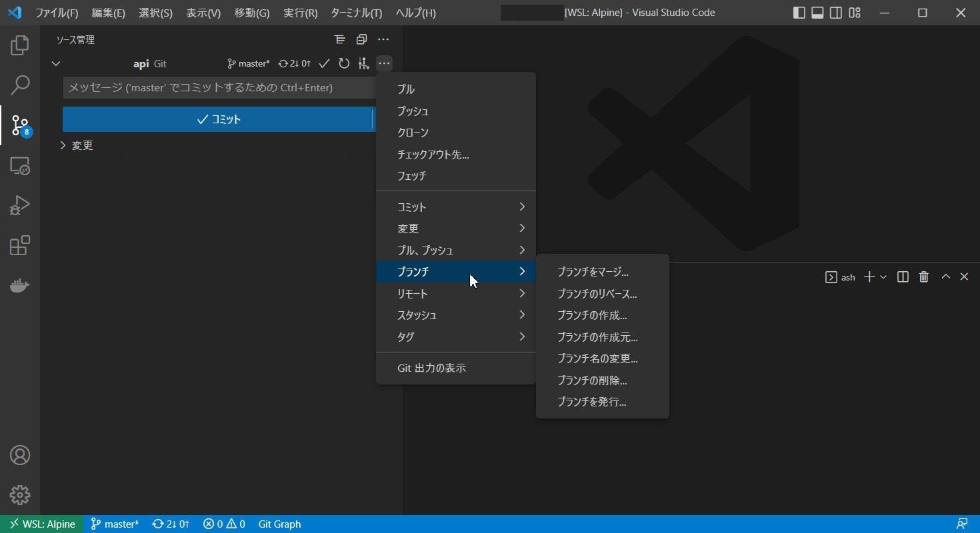Viewport: 980px width, 533px height.
Task: Open the Docker view icon
Action: pos(20,285)
